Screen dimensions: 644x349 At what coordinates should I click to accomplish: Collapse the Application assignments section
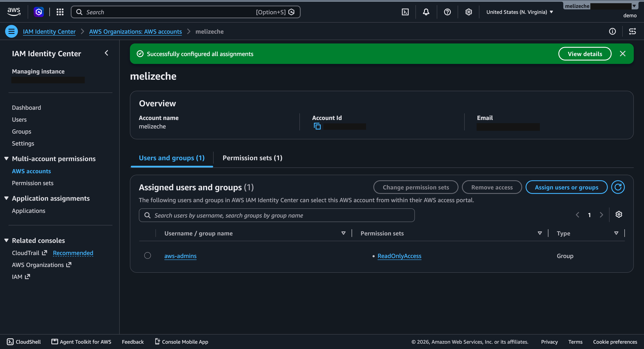[7, 198]
